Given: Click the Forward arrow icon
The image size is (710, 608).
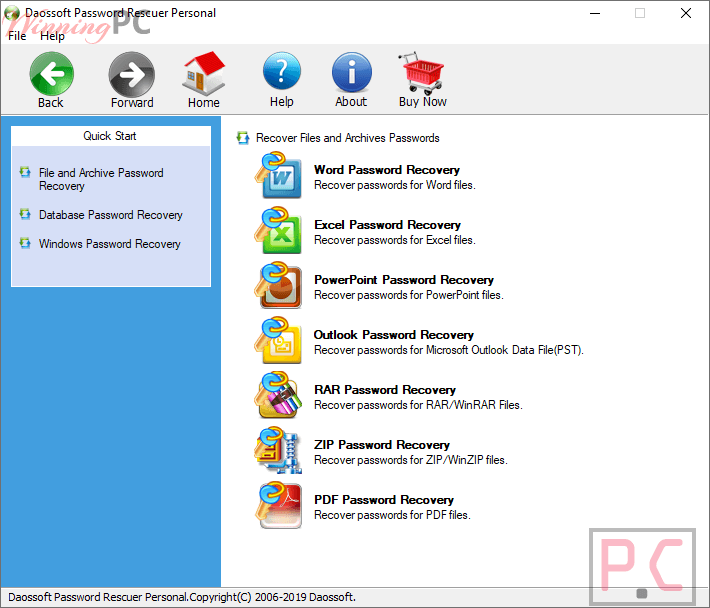Looking at the screenshot, I should [x=132, y=74].
